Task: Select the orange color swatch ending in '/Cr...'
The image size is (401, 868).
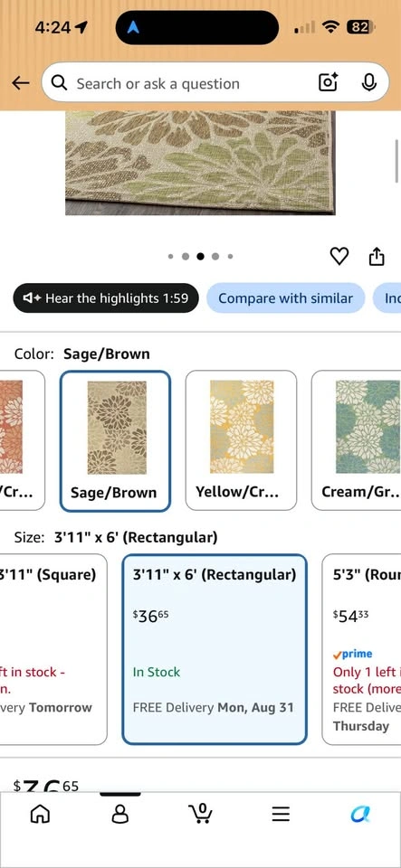Action: pos(22,440)
